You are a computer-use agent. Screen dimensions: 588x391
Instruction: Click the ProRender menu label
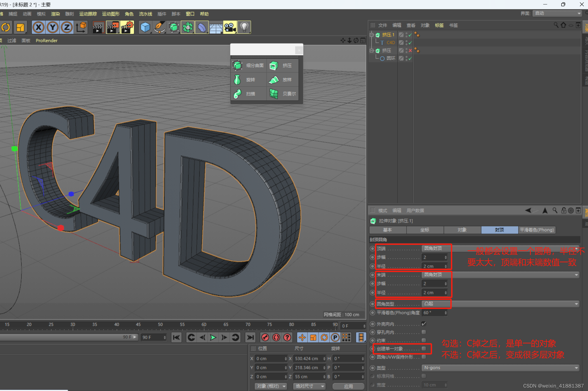click(47, 41)
